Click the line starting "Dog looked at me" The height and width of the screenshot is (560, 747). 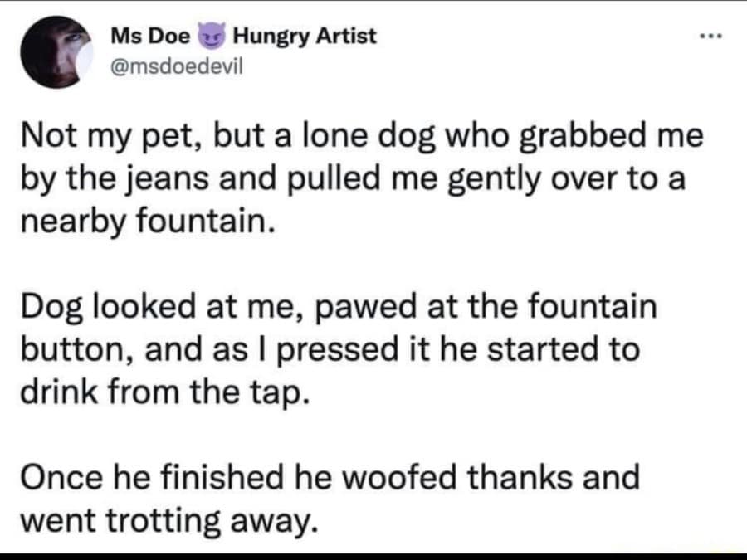point(338,308)
